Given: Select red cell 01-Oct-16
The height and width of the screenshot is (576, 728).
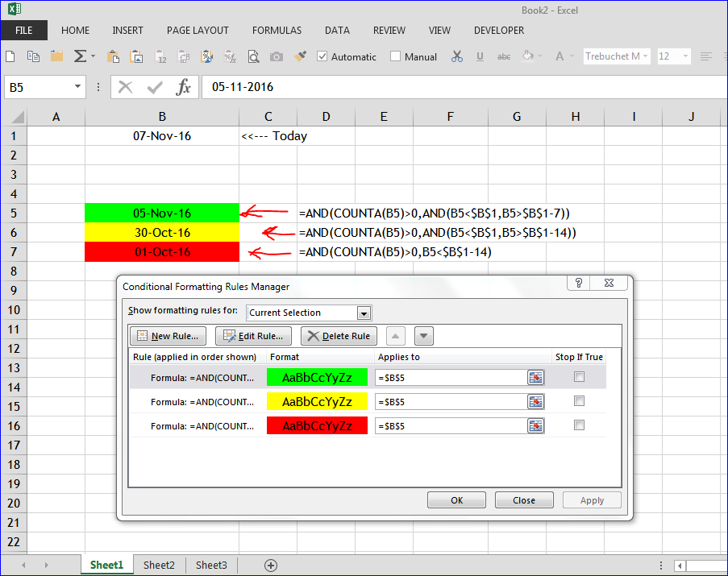Looking at the screenshot, I should [162, 252].
